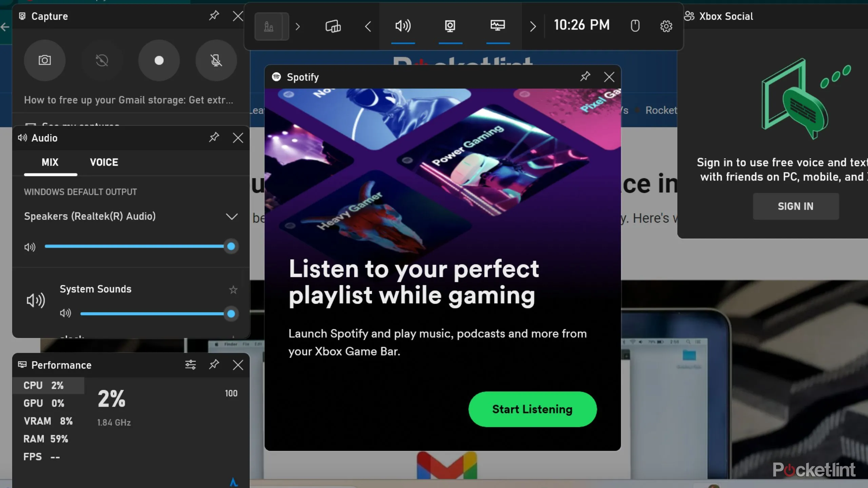The image size is (868, 488).
Task: Open Game Bar settings gear
Action: coord(666,26)
